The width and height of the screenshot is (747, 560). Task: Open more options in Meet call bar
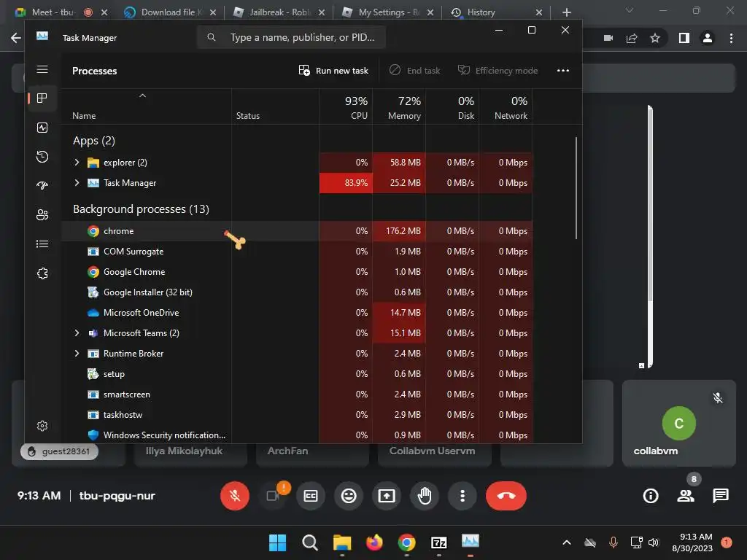click(462, 496)
